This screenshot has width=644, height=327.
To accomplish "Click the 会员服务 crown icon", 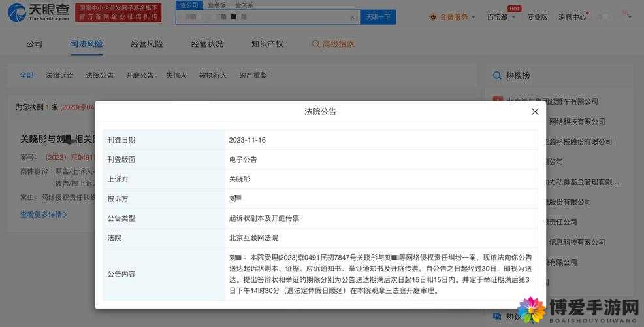I will 433,17.
